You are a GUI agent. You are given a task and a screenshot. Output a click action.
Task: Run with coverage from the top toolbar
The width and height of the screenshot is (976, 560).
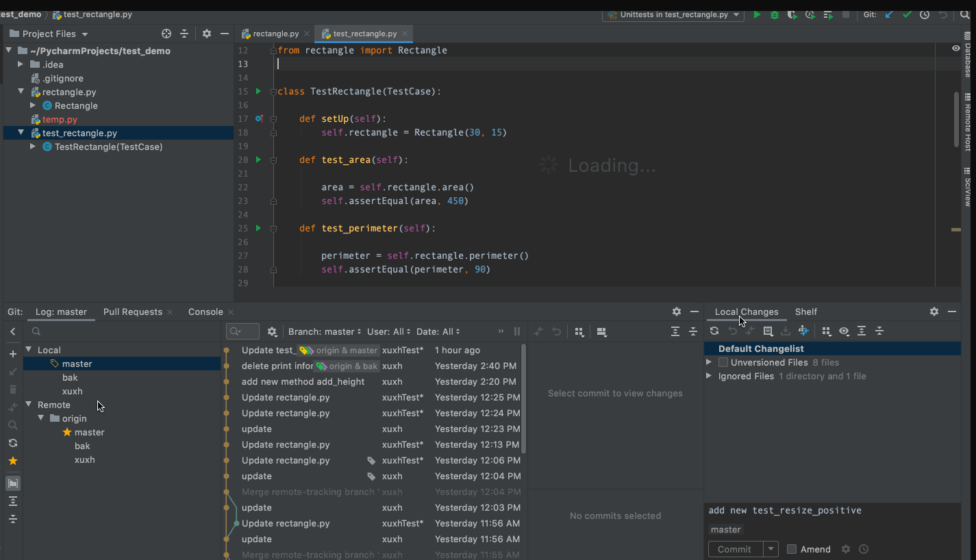tap(792, 14)
